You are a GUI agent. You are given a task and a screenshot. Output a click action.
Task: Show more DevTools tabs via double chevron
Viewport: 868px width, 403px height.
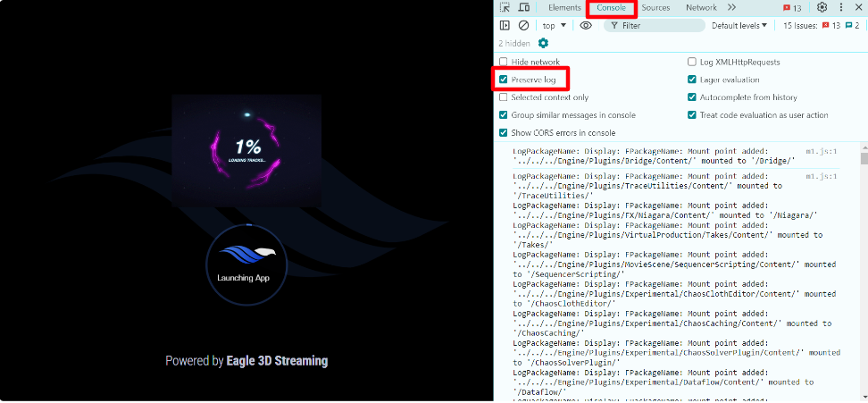[x=731, y=8]
